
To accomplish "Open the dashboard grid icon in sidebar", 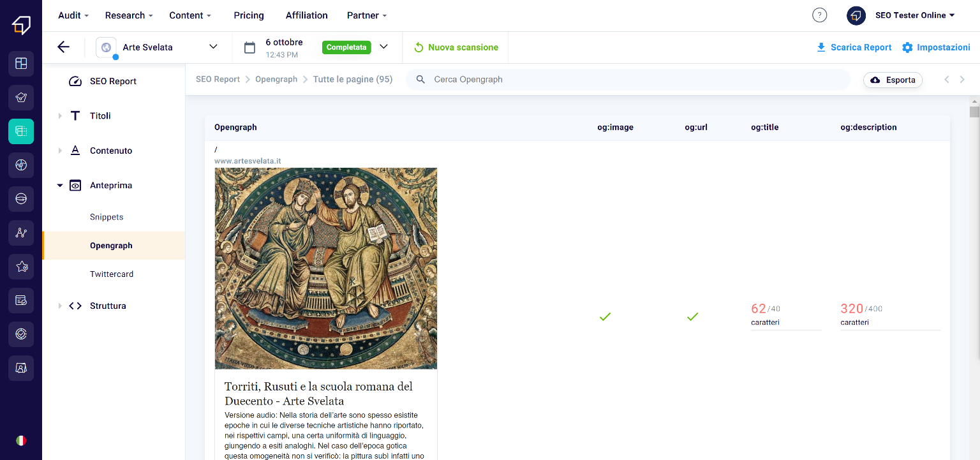I will [21, 63].
